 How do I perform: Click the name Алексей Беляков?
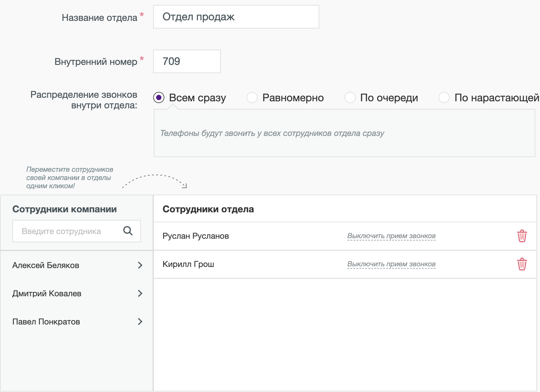tap(46, 265)
